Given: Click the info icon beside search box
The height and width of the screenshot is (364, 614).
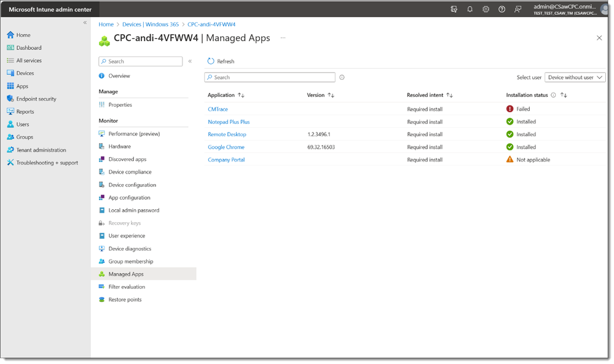Looking at the screenshot, I should coord(342,77).
